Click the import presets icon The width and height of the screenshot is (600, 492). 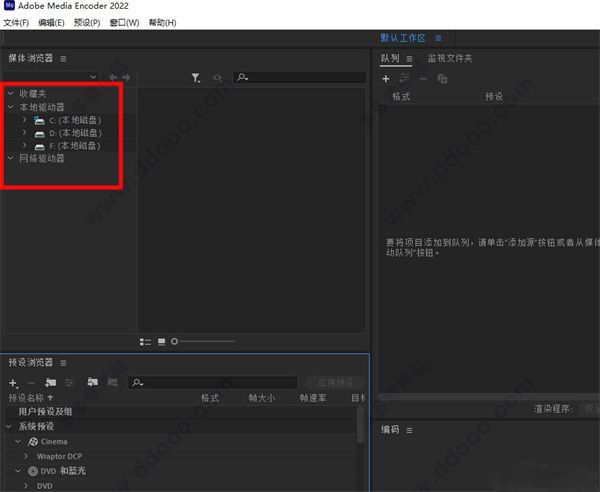click(x=92, y=382)
